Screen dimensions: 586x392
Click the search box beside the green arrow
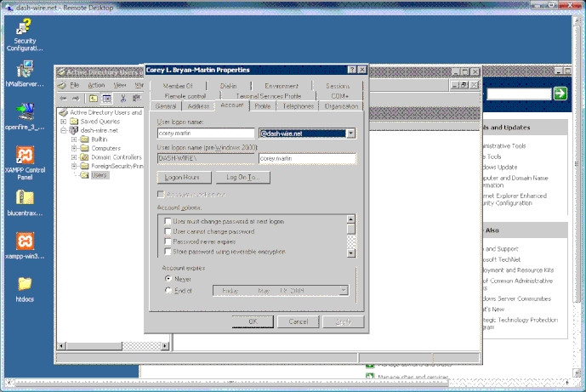click(519, 94)
